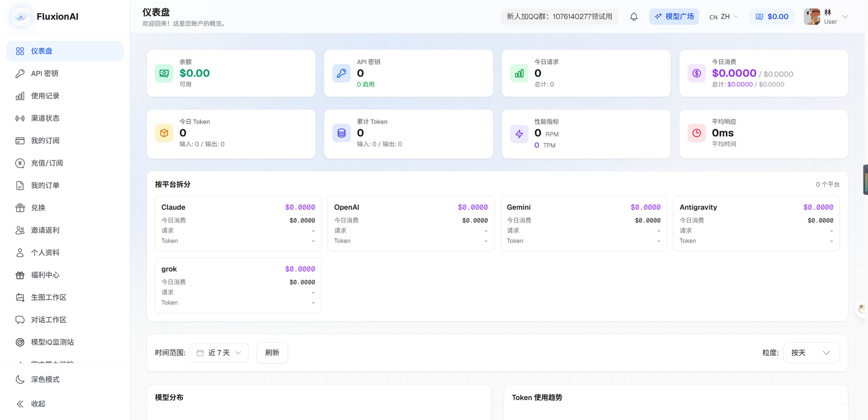Open the 近 7 天 time range dropdown
Screen dimensions: 868x420
point(219,353)
